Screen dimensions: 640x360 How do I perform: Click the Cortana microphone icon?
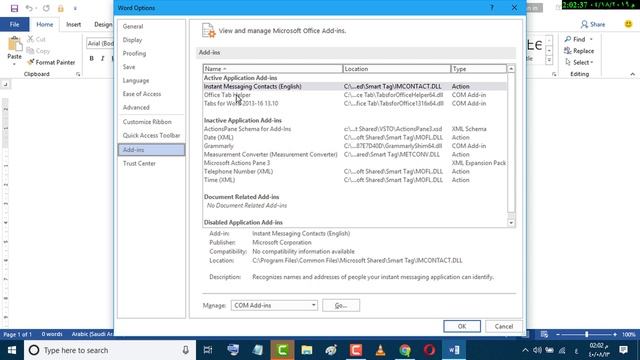pyautogui.click(x=185, y=350)
